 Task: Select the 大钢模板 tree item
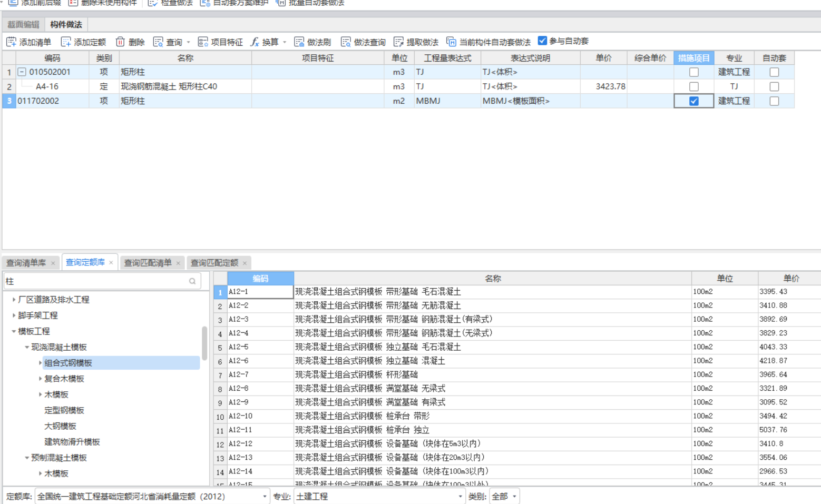click(60, 426)
